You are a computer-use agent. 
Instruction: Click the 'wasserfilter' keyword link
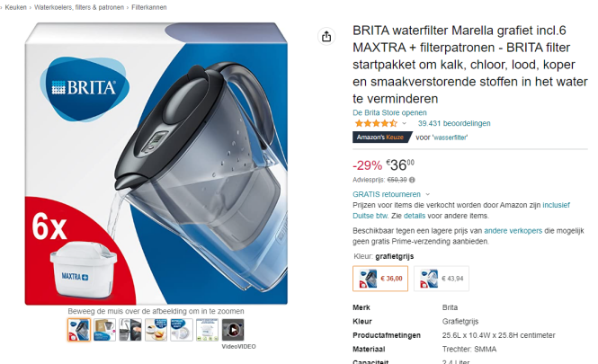pos(450,138)
